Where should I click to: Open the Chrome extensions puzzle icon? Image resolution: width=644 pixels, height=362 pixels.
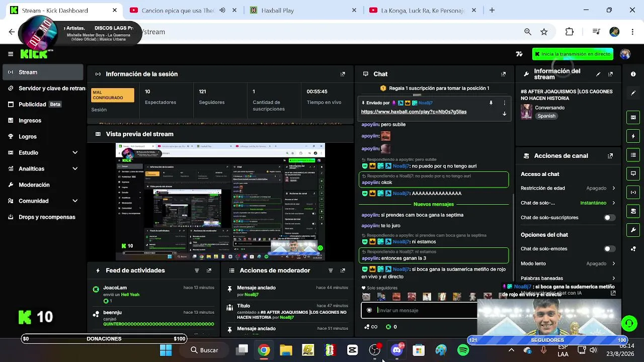point(570,32)
